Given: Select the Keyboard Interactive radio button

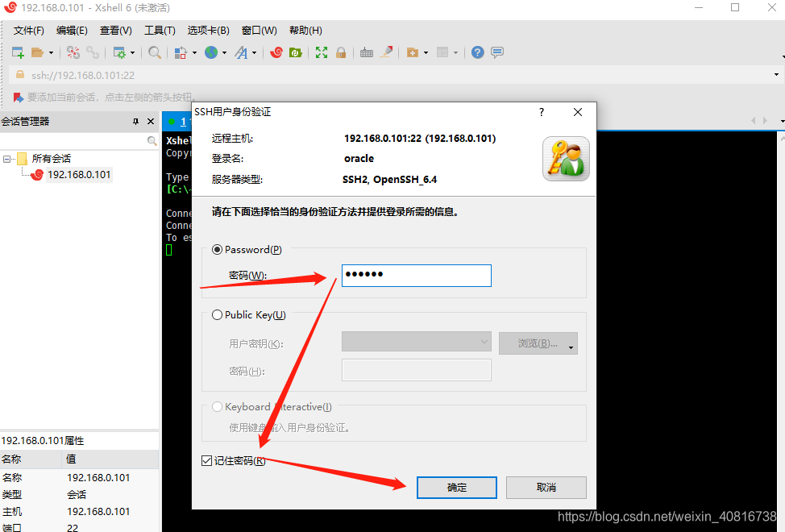Looking at the screenshot, I should [x=217, y=407].
